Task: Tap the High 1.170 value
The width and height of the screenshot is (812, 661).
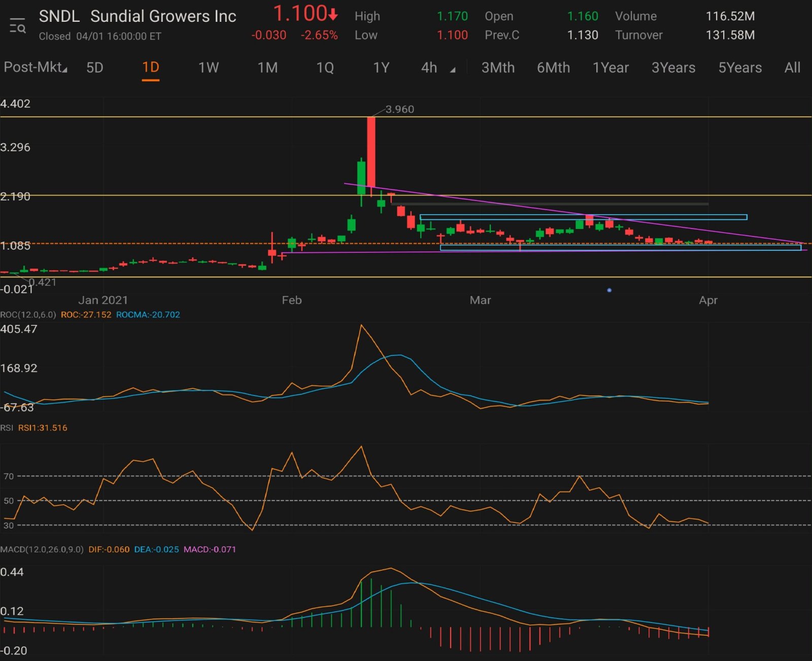Action: [452, 16]
